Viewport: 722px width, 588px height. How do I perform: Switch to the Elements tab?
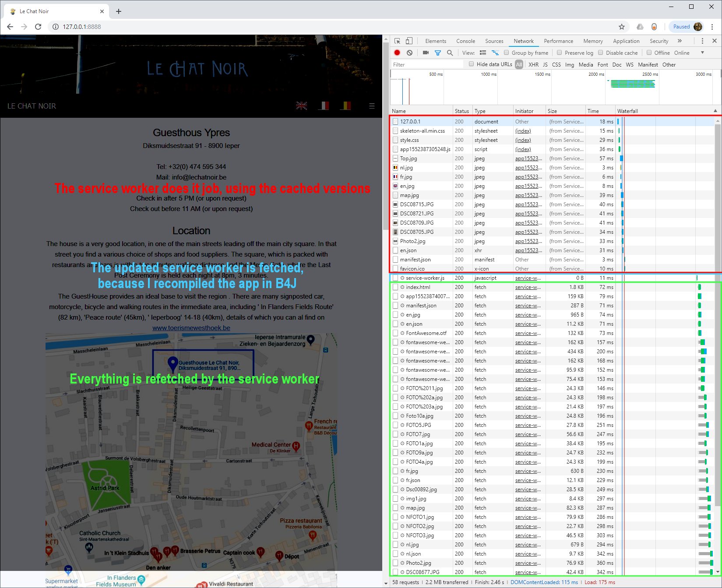(436, 41)
